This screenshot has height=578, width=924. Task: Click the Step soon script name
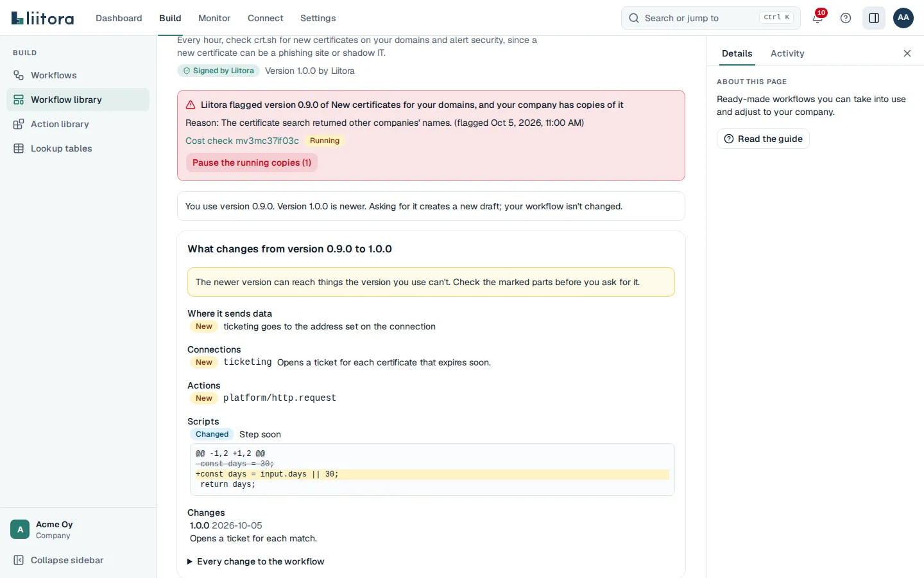260,434
